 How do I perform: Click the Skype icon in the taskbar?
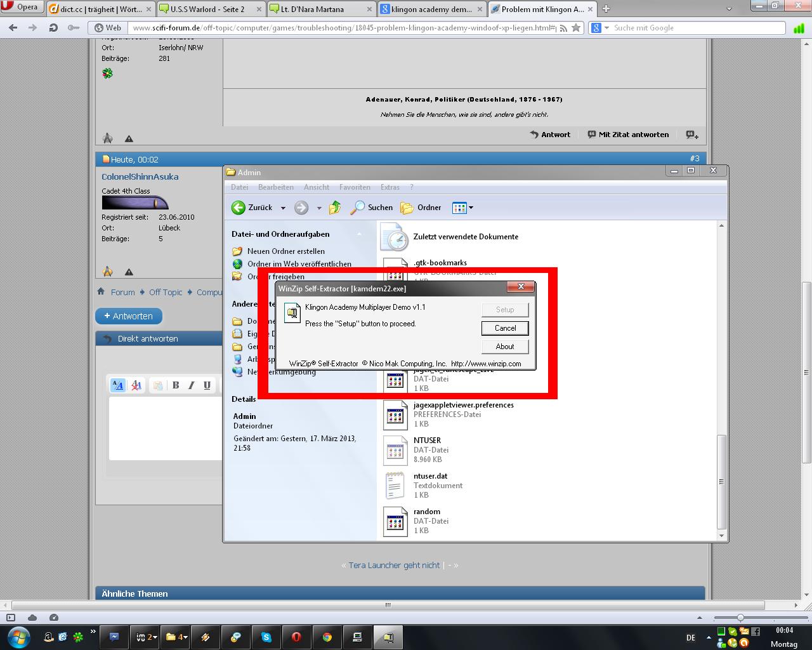point(266,637)
